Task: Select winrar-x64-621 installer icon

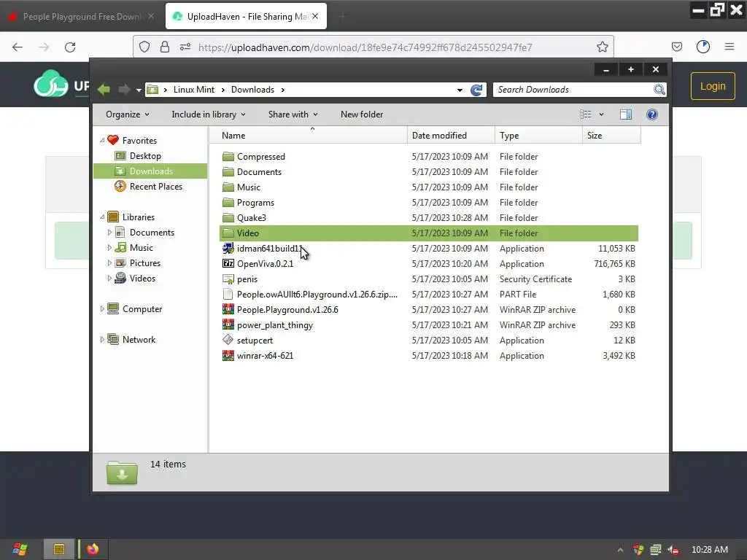Action: coord(228,355)
